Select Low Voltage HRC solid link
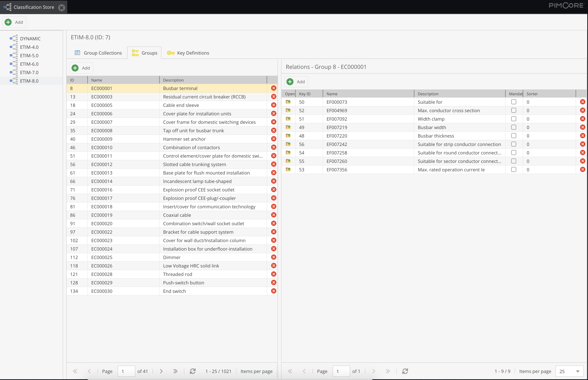 [191, 266]
